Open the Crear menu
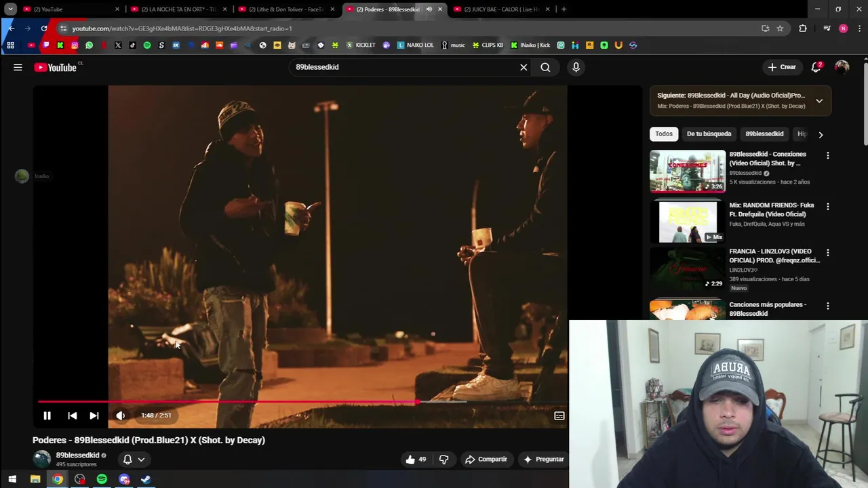The height and width of the screenshot is (488, 868). point(781,67)
